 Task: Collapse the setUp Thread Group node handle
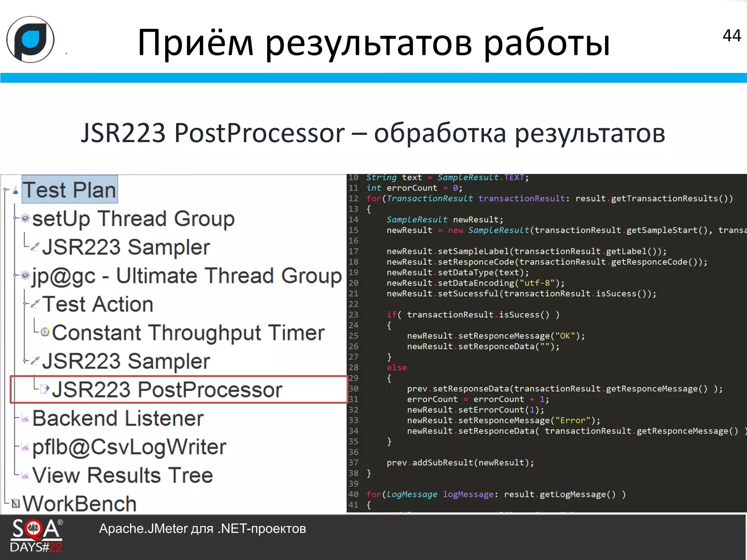[x=15, y=218]
